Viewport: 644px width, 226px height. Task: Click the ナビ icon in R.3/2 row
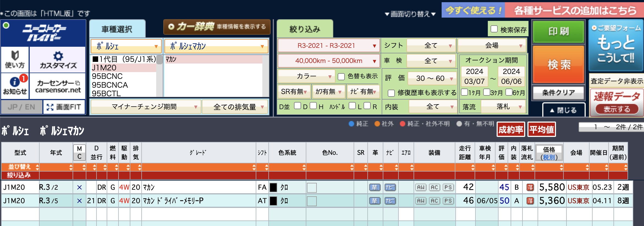pyautogui.click(x=390, y=188)
